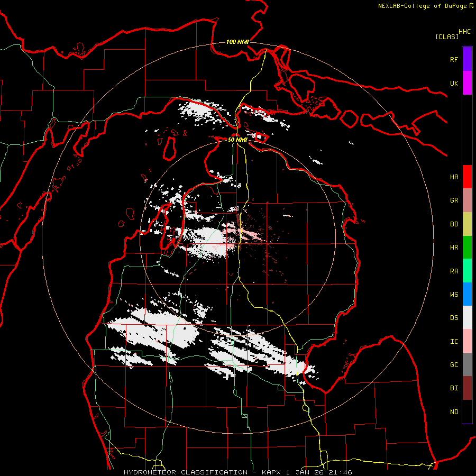Click the HA legend label

tap(454, 177)
